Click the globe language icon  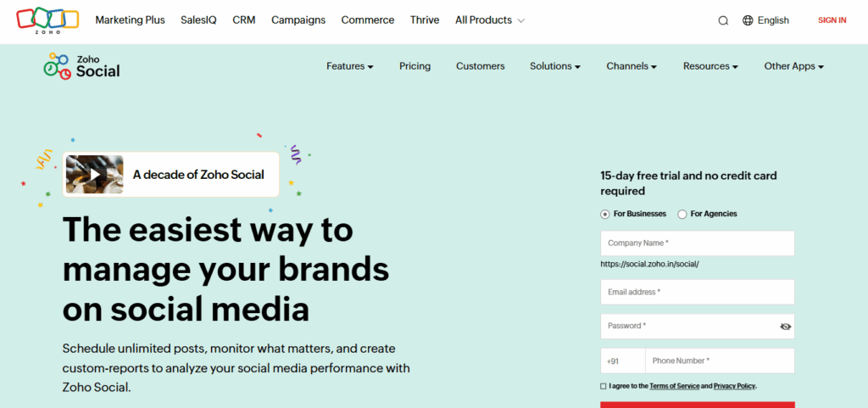[748, 20]
